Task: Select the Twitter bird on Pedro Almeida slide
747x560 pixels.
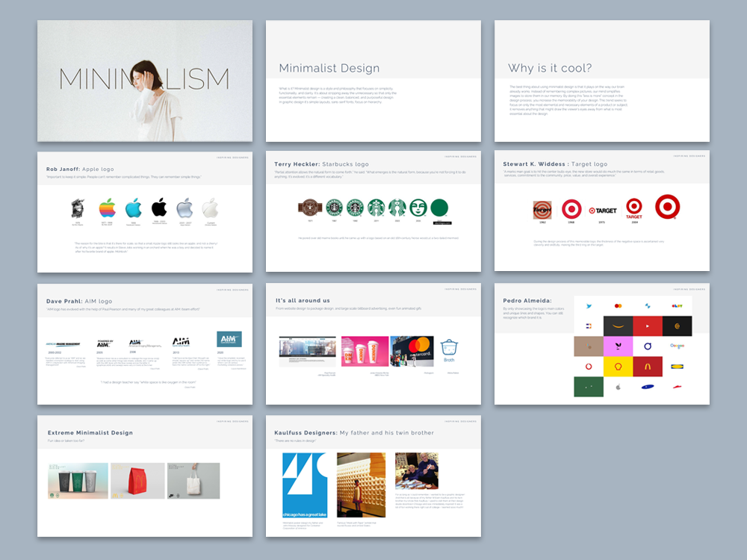Action: point(589,305)
